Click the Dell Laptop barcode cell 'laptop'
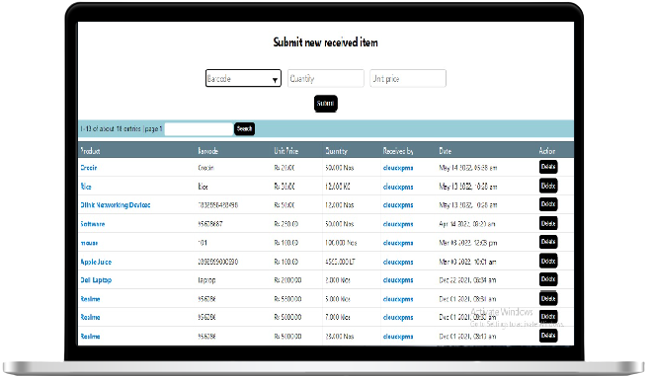This screenshot has width=652, height=383. (x=207, y=280)
